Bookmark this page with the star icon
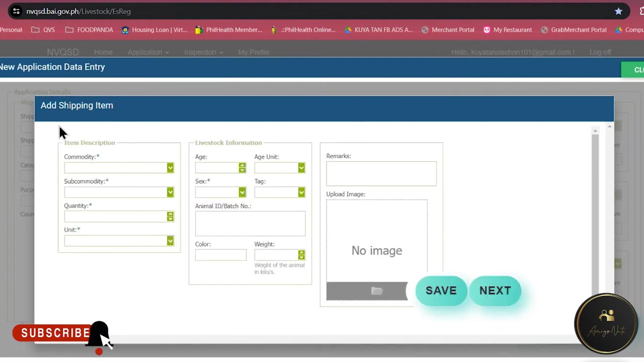 618,11
